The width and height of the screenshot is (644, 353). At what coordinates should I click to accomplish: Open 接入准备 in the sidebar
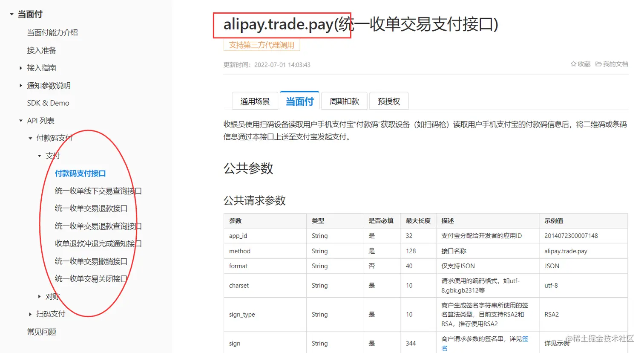click(x=41, y=50)
